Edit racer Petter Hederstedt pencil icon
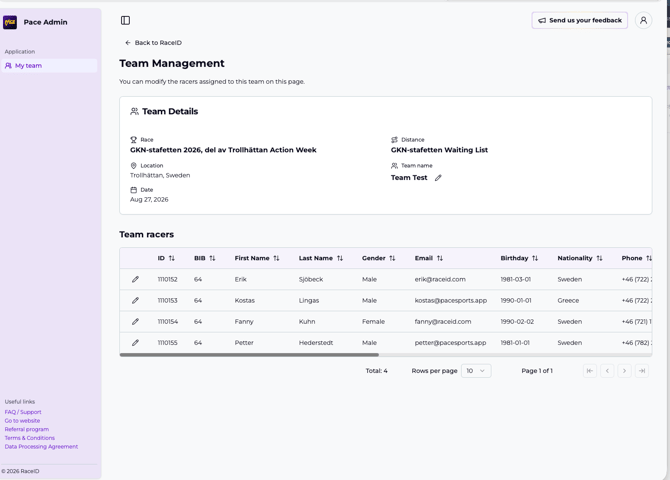 (135, 343)
